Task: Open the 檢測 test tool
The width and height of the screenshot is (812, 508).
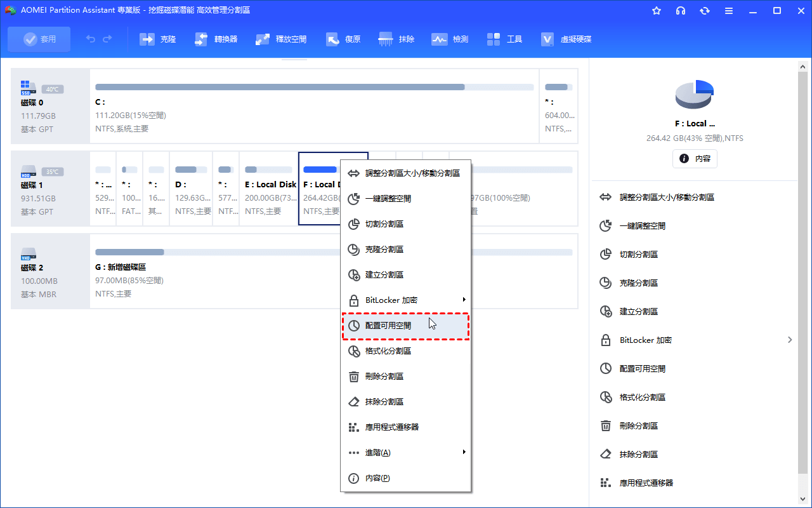Action: (440, 39)
